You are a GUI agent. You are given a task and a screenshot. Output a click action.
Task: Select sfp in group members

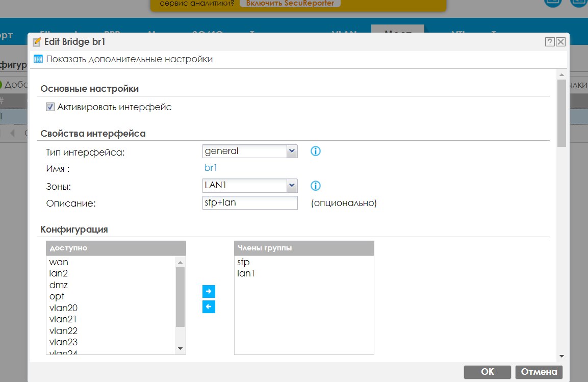click(x=243, y=262)
